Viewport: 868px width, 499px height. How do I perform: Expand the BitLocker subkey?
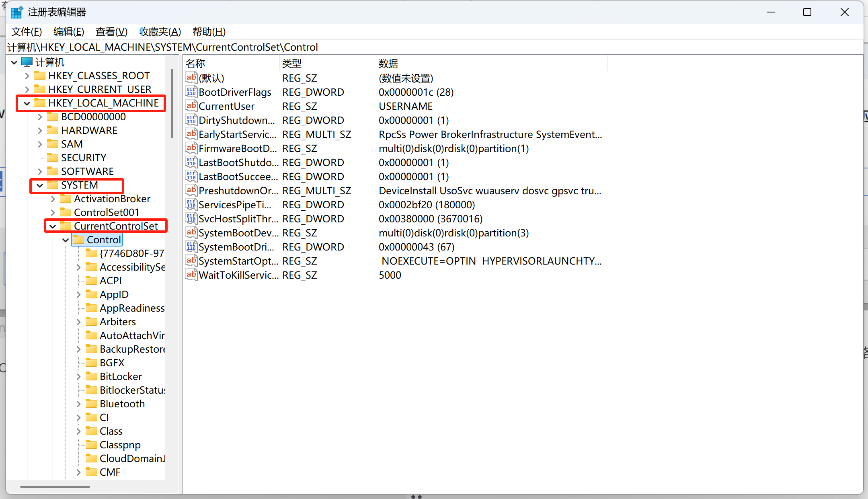pyautogui.click(x=78, y=377)
